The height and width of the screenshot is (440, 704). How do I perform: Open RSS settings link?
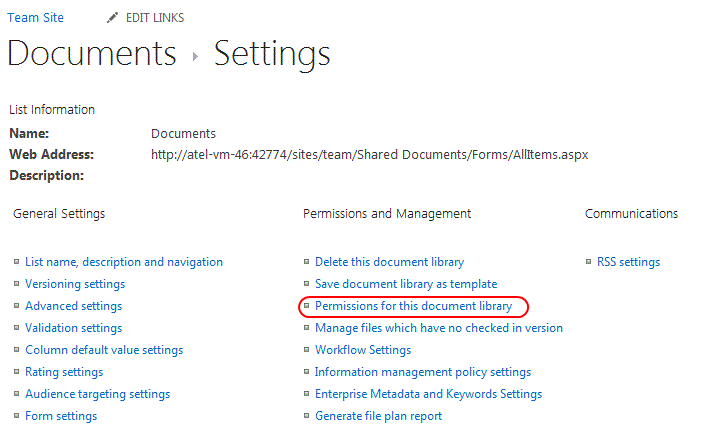point(629,262)
